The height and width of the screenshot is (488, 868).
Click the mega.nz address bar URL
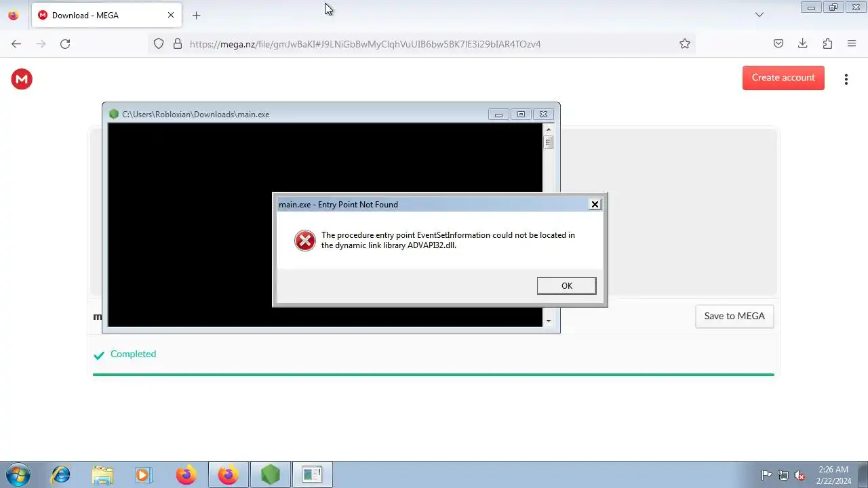pyautogui.click(x=366, y=44)
